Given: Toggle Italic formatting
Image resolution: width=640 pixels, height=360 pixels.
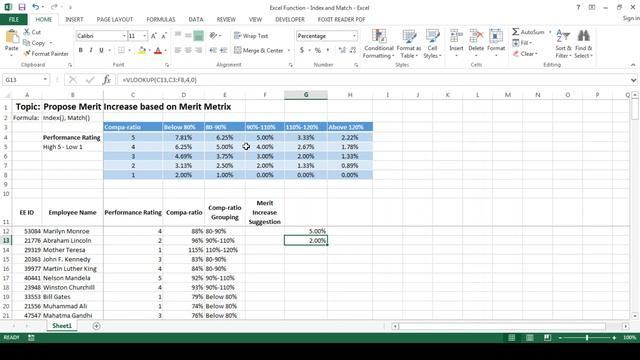Looking at the screenshot, I should 91,50.
